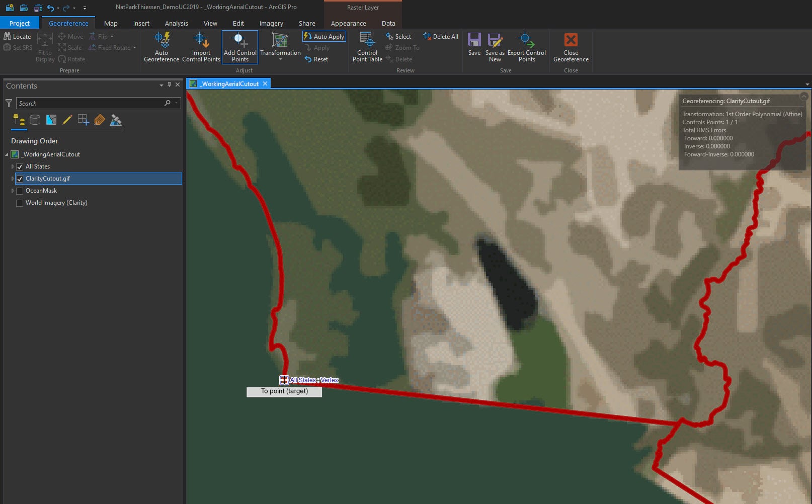The width and height of the screenshot is (812, 504).
Task: Open the Control Point Table
Action: [x=367, y=47]
